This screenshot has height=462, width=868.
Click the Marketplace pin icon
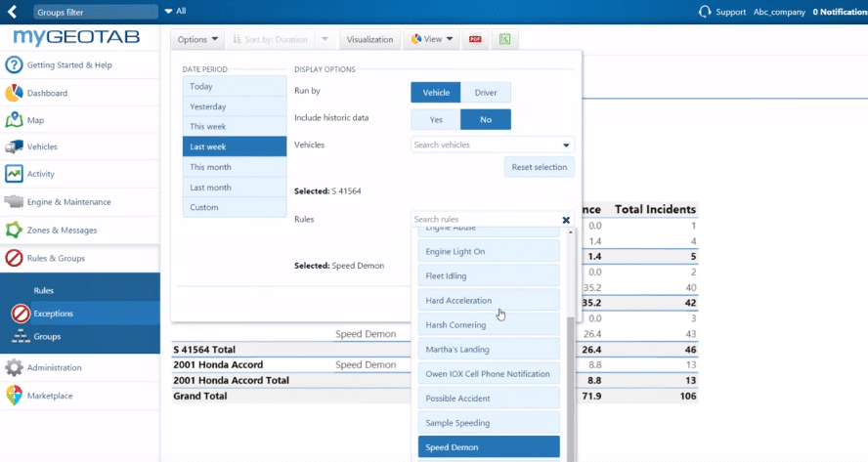point(14,395)
